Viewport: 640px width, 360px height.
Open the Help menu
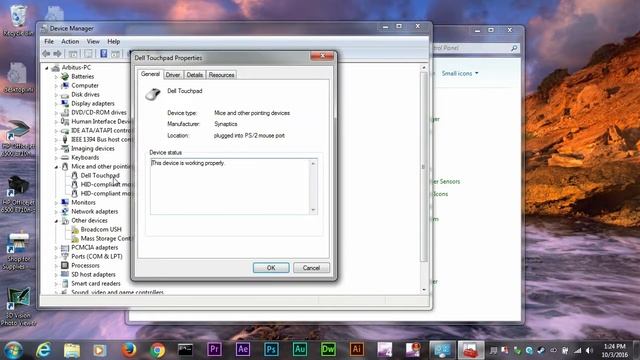[113, 41]
